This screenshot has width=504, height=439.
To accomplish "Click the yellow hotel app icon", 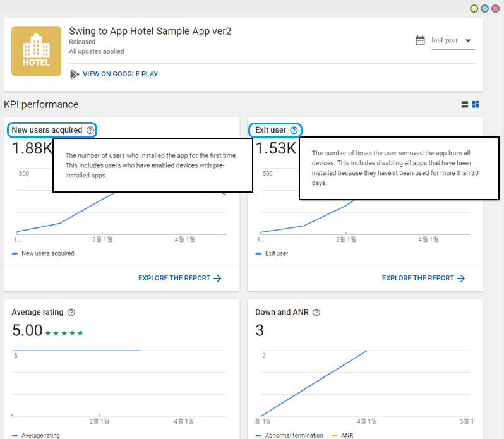I will point(36,51).
